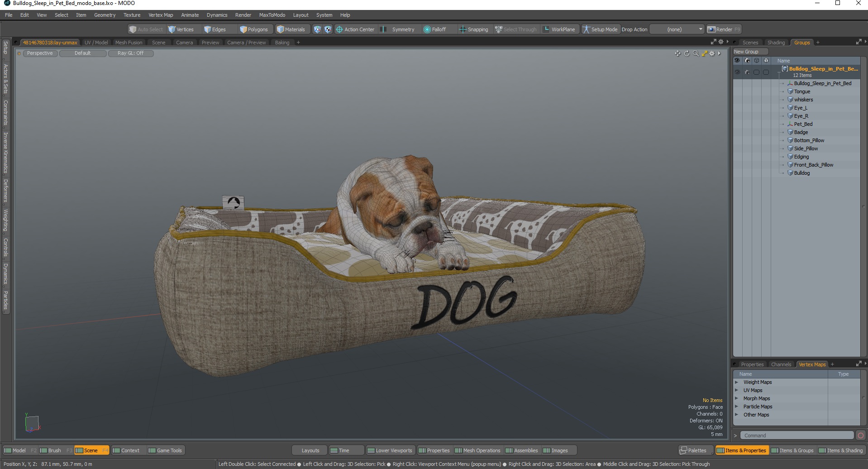Screen dimensions: 868x469
Task: Select Materials selection mode
Action: pos(291,29)
